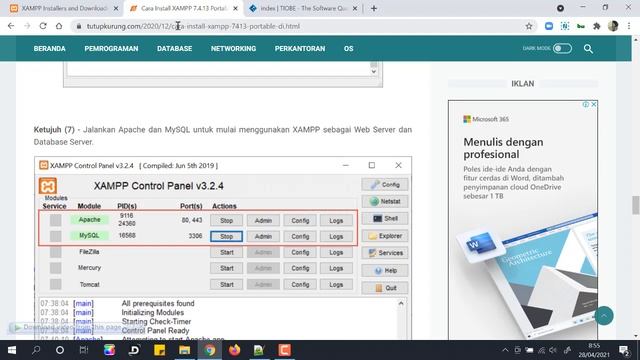The image size is (640, 360).
Task: Open the Chrome three-dot menu
Action: coord(629,26)
